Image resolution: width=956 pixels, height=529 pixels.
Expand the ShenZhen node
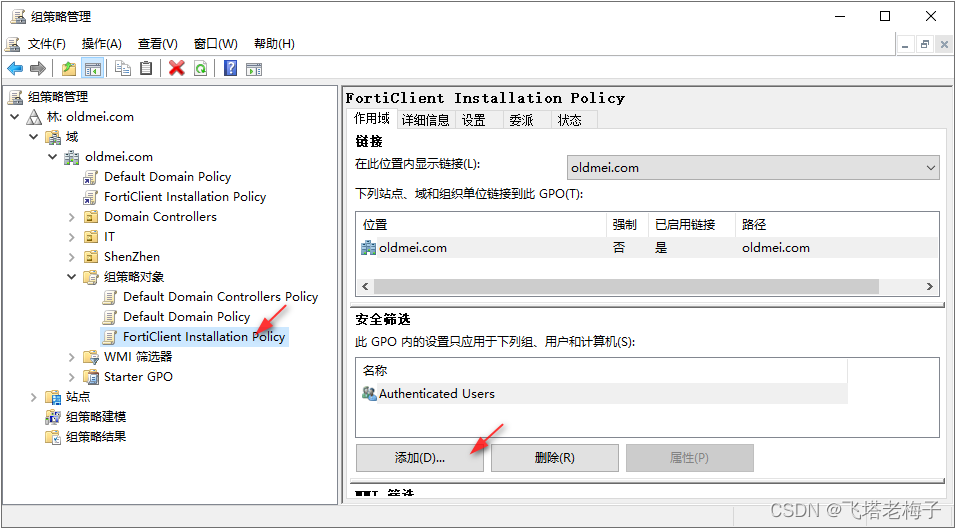coord(71,257)
